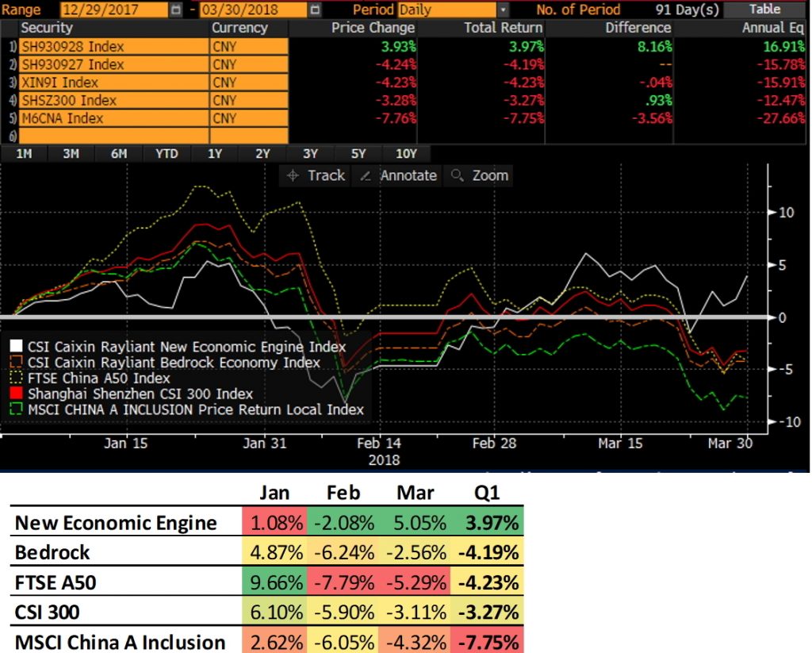
Task: Click the yellow FTSE China A50 legend swatch
Action: 16,378
